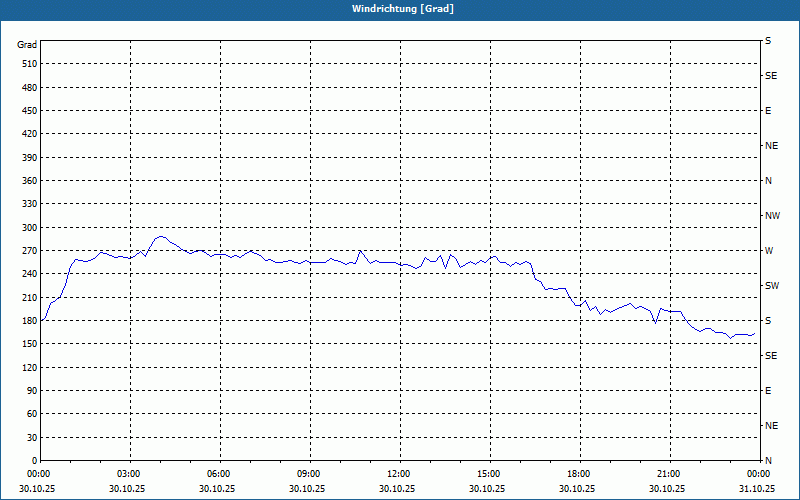
Task: Click the 09:00 time axis label
Action: point(310,474)
